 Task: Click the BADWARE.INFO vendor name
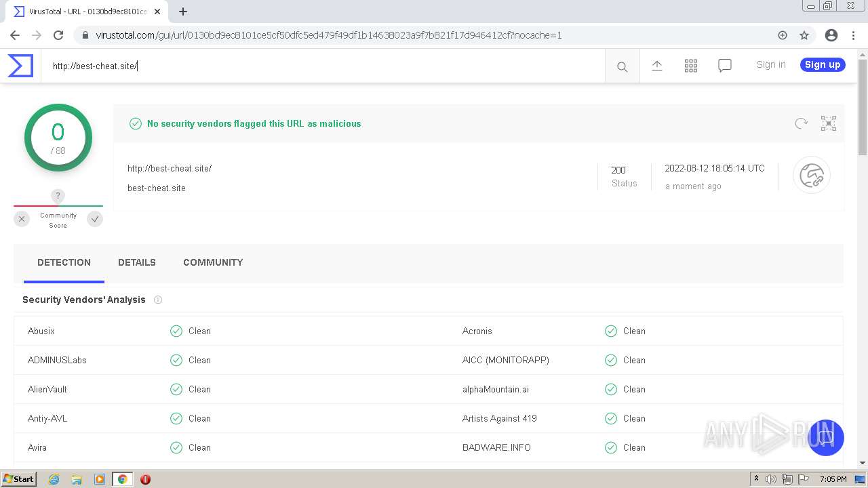tap(496, 447)
